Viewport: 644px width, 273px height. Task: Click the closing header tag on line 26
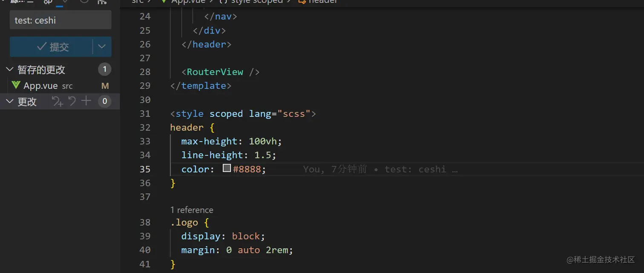coord(207,44)
